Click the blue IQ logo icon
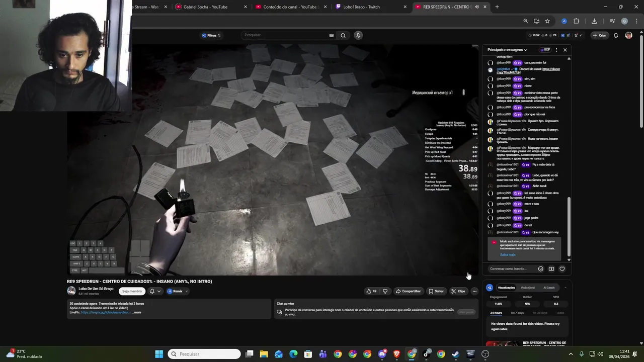This screenshot has width=644, height=362. coord(490,288)
